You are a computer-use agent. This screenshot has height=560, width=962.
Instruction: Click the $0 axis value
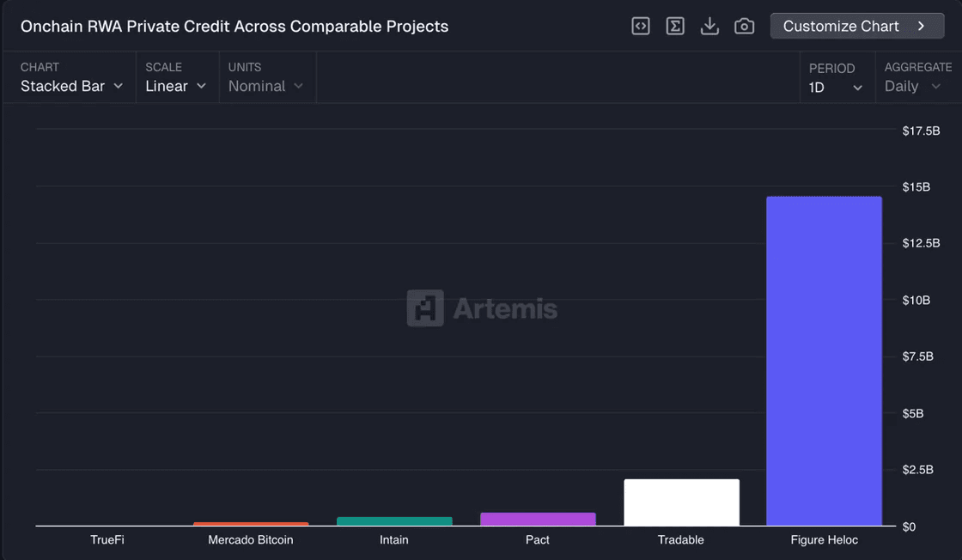coord(909,527)
